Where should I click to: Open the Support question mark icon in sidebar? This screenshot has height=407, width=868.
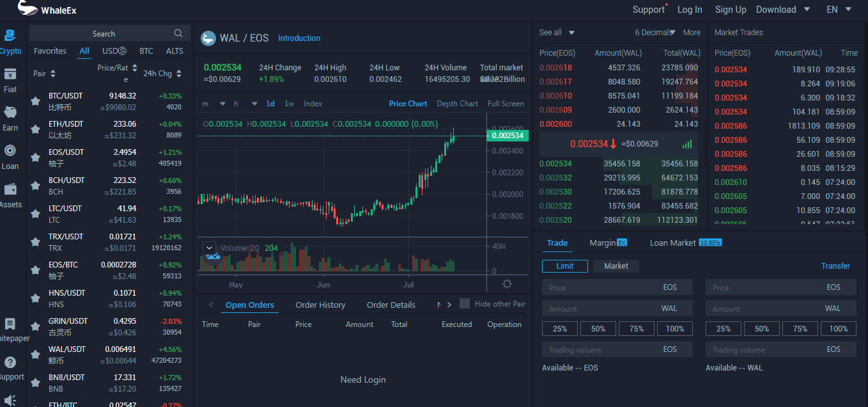10,362
